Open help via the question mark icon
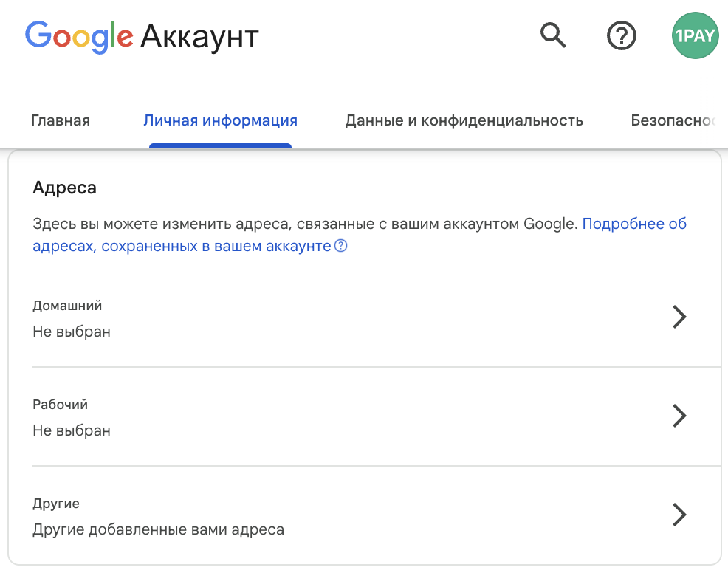 (x=622, y=35)
